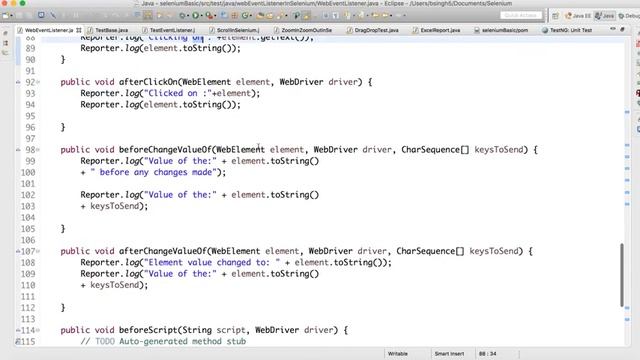
Task: Click the Smart Insert status bar entry
Action: (449, 353)
